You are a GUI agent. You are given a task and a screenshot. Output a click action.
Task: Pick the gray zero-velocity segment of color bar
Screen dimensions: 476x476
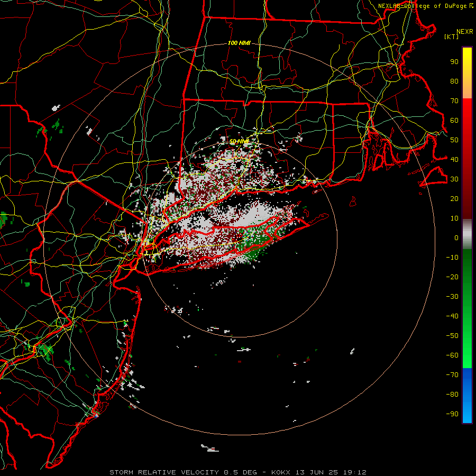467,234
